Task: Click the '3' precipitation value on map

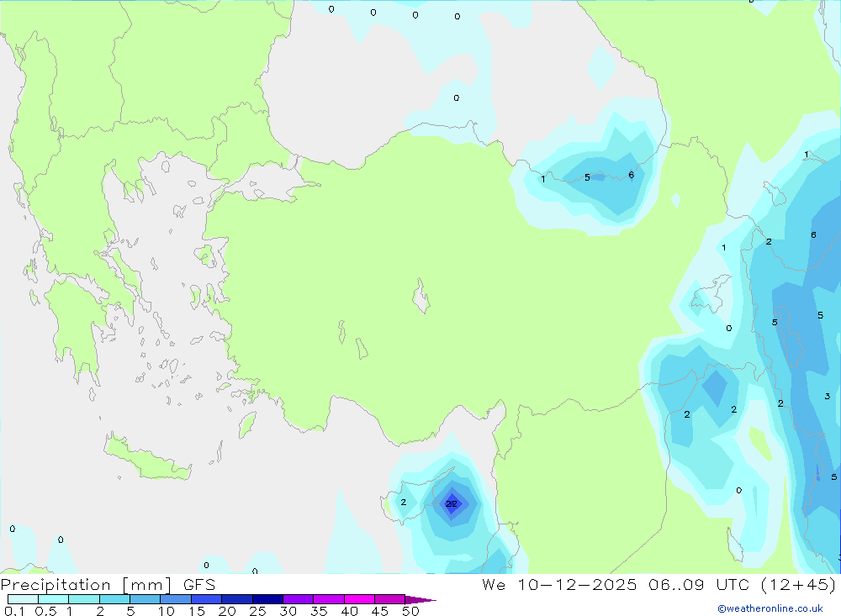Action: coord(827,396)
